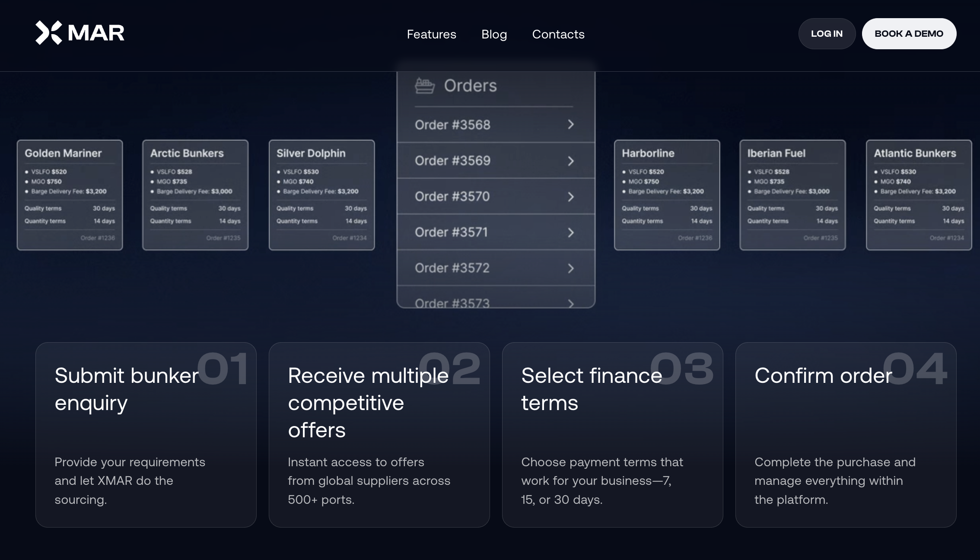The image size is (980, 560).
Task: Click the Confirm order step card
Action: 846,435
